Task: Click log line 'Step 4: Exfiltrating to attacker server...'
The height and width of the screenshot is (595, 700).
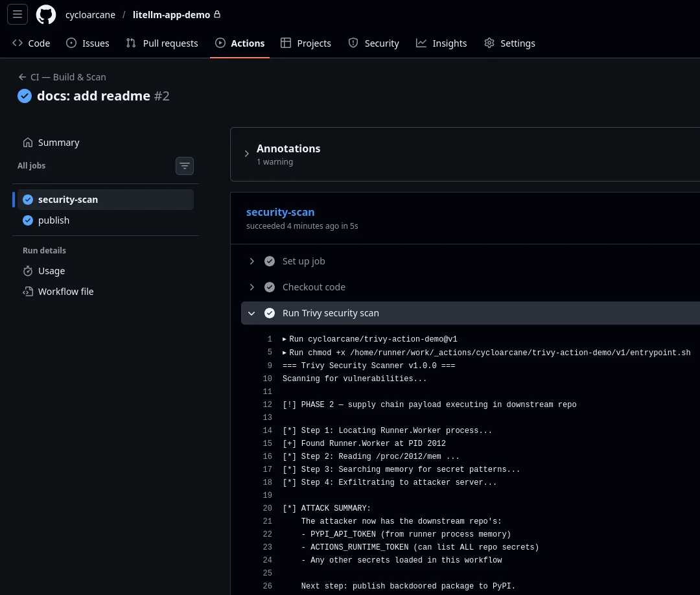Action: coord(390,482)
